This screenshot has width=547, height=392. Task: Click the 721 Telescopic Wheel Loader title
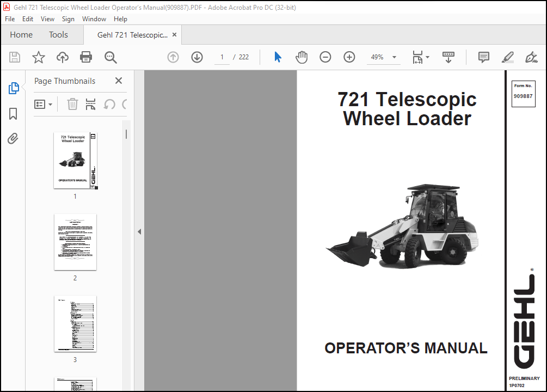point(407,108)
